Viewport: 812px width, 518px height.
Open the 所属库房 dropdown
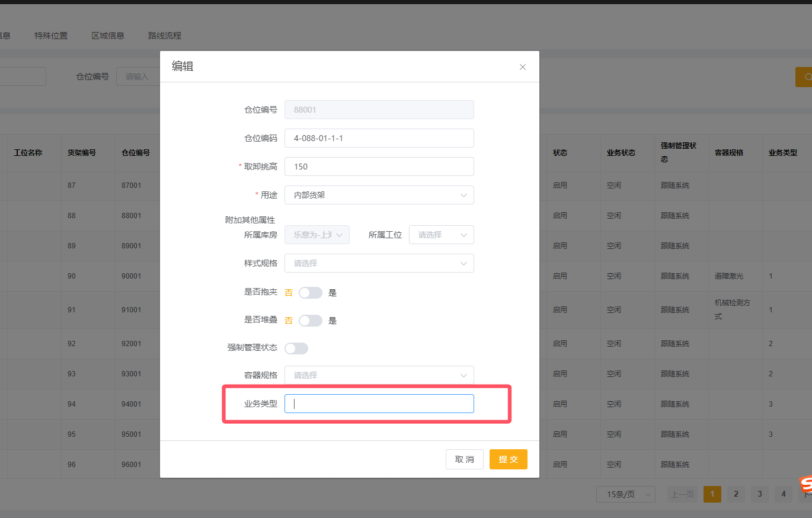pyautogui.click(x=317, y=235)
